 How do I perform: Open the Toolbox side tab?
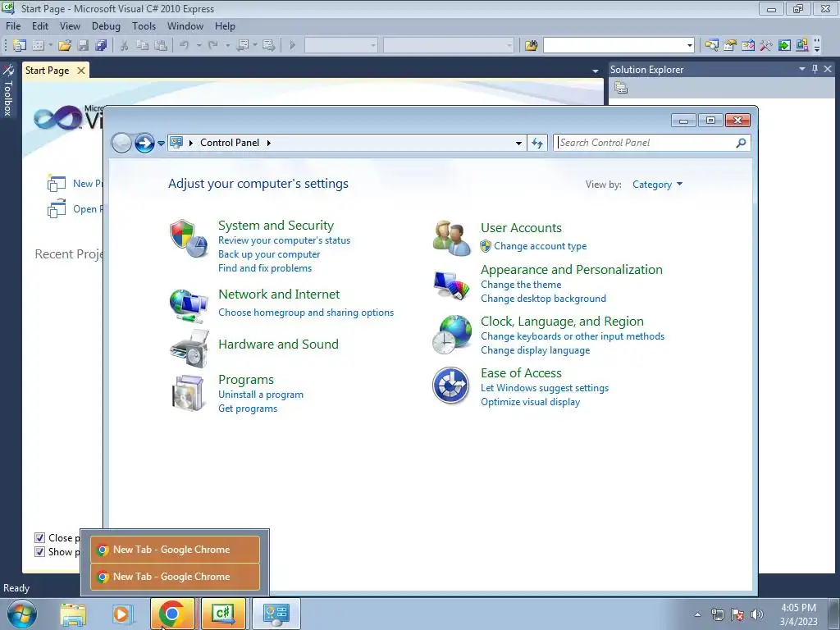(8, 92)
